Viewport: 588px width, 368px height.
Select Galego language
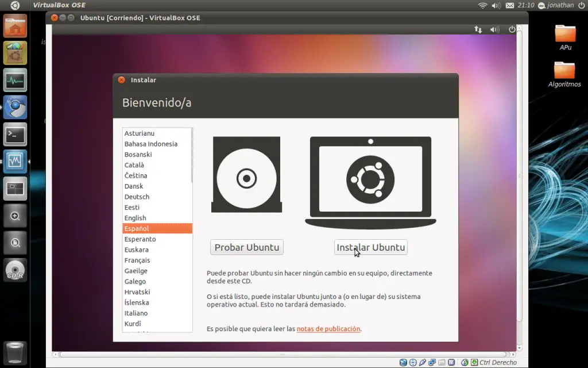[x=157, y=281]
